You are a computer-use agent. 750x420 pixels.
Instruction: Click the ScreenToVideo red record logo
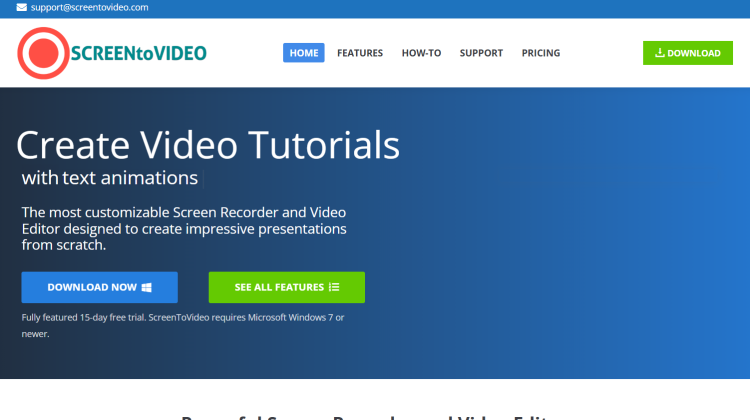[x=43, y=53]
